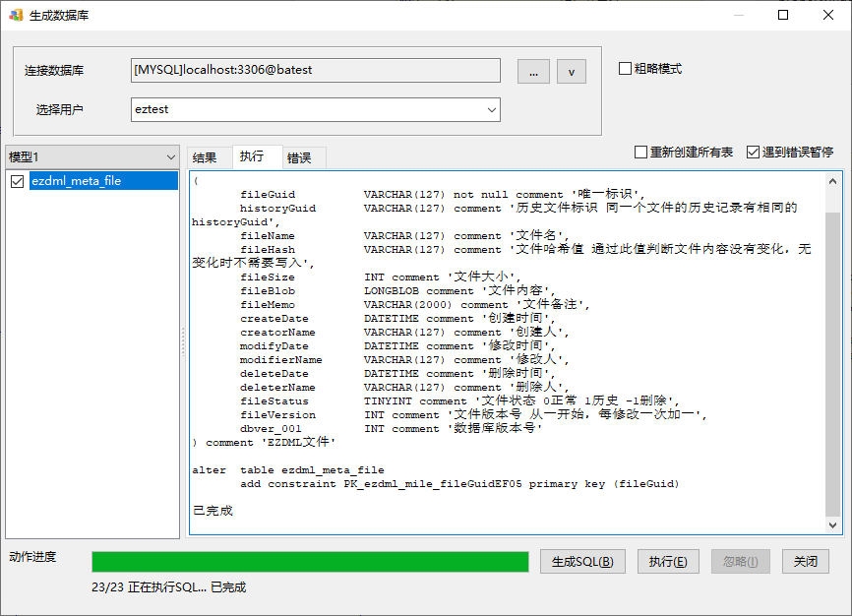Click the fileBlob LONGBLOB line
Viewport: 852px width, 616px height.
click(397, 291)
